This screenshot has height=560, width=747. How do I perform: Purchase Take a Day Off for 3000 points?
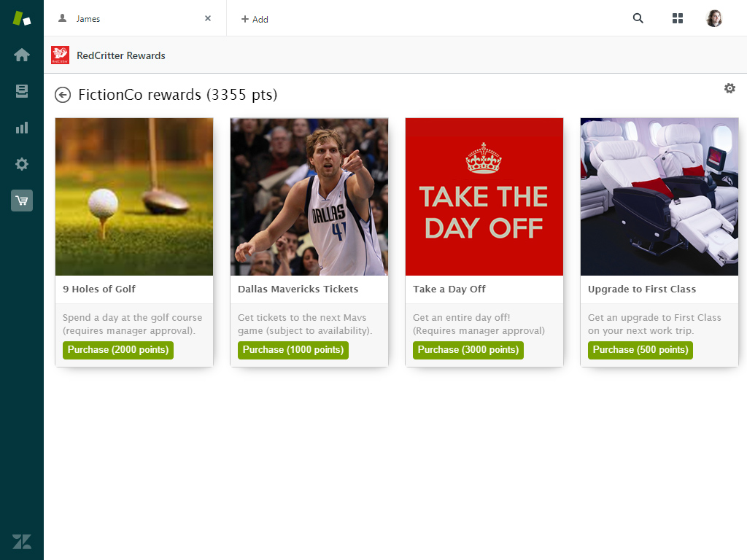click(x=468, y=350)
